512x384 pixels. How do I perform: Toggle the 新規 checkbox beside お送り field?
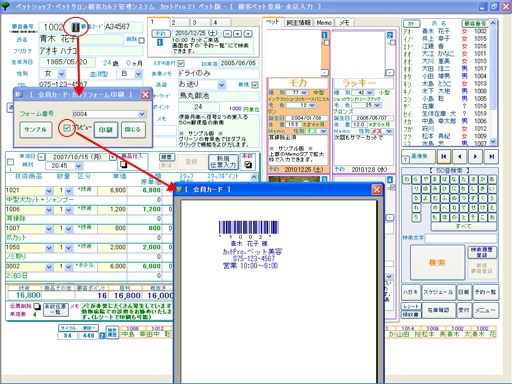pyautogui.click(x=255, y=85)
